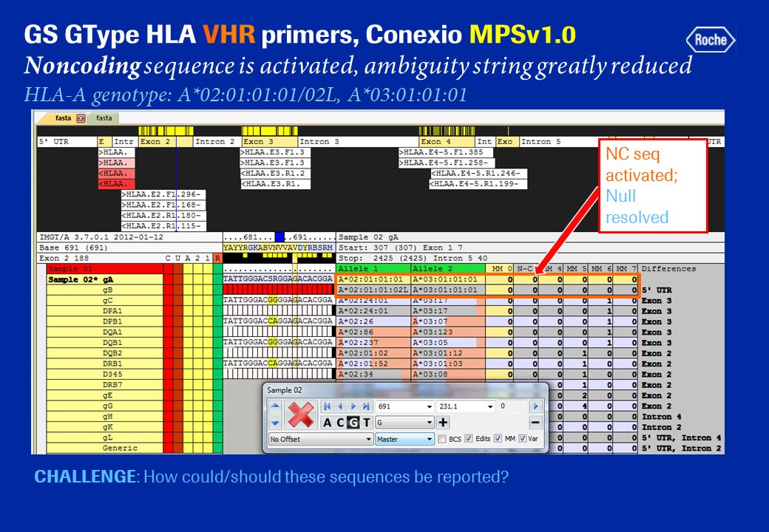Click the plus button beside base dropdown
Image resolution: width=769 pixels, height=532 pixels.
pos(443,422)
